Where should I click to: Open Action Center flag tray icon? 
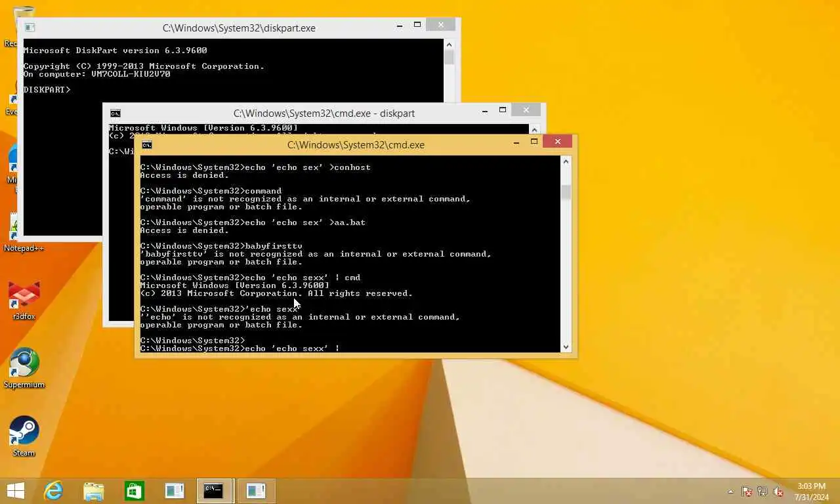tap(747, 492)
